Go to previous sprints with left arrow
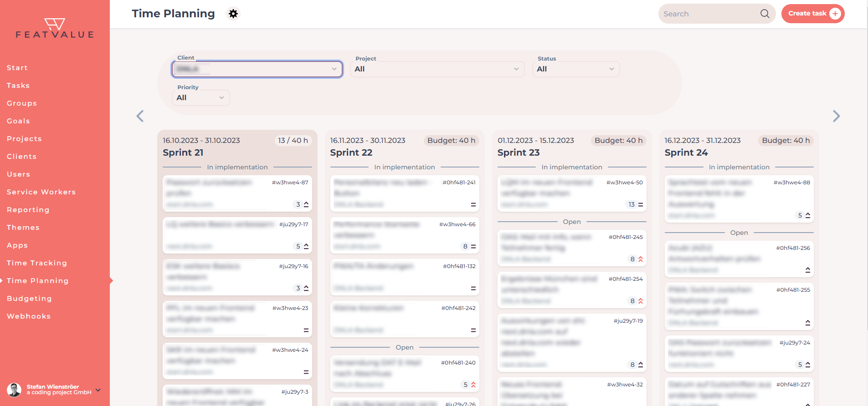Viewport: 868px width, 406px height. [x=140, y=116]
